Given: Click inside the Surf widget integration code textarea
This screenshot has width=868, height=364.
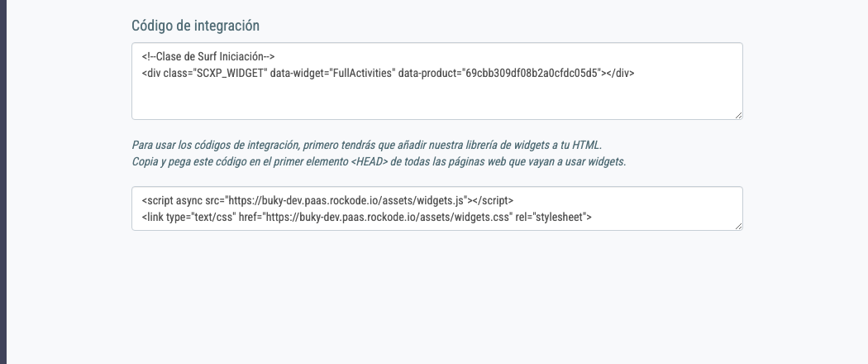Looking at the screenshot, I should pos(436,81).
